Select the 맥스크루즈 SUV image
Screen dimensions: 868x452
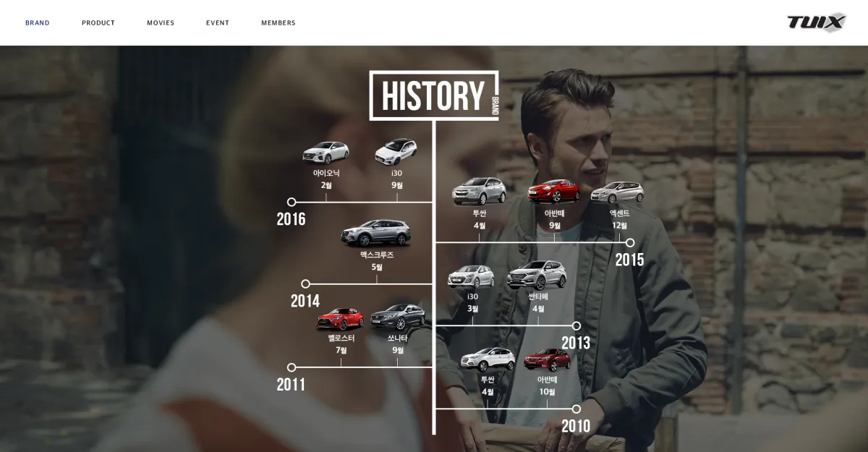tap(376, 234)
